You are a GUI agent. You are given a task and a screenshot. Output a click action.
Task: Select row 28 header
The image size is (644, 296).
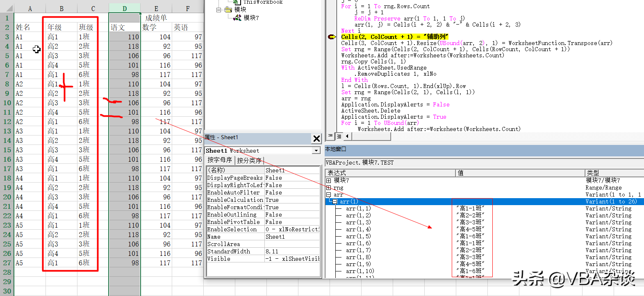[7, 272]
